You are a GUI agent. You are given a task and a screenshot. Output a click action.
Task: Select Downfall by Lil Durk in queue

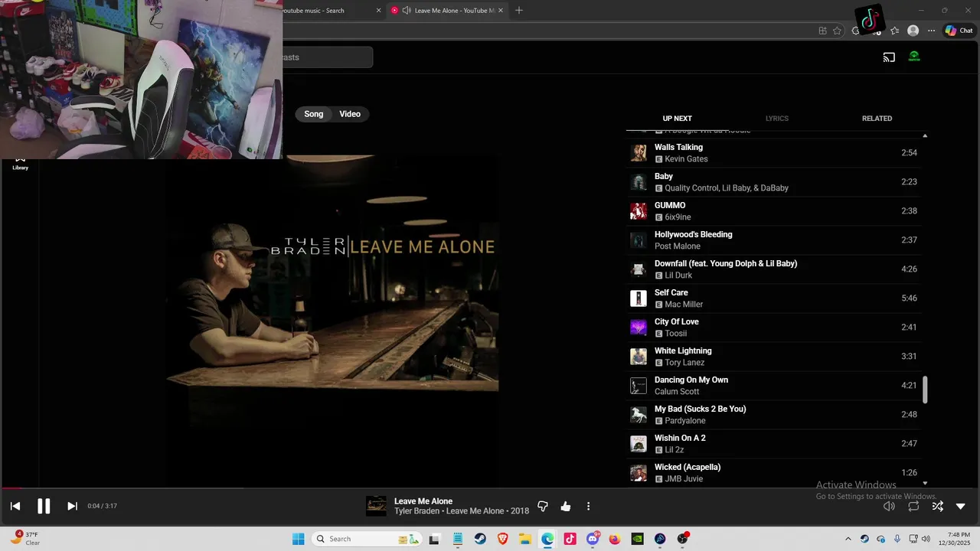point(775,269)
